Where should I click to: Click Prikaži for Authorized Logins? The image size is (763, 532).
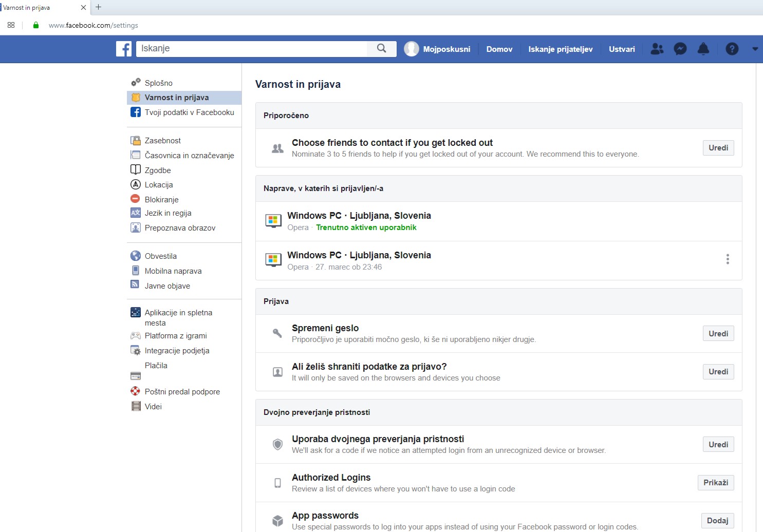coord(715,483)
